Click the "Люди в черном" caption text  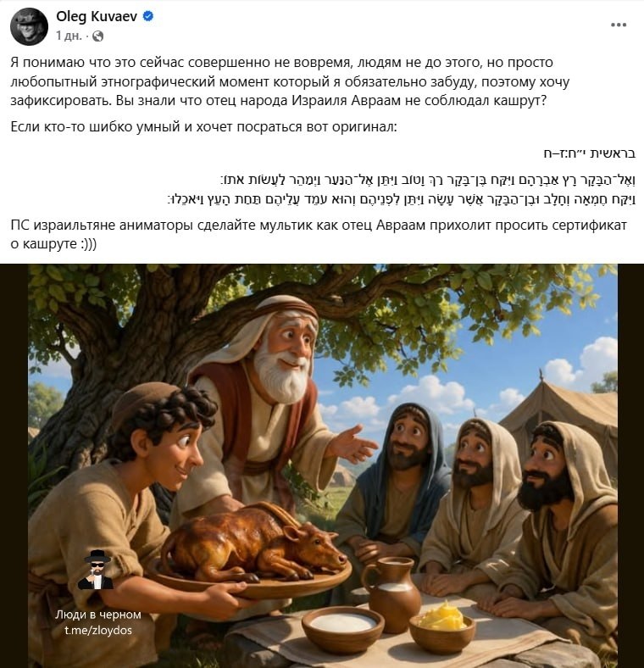pos(98,615)
